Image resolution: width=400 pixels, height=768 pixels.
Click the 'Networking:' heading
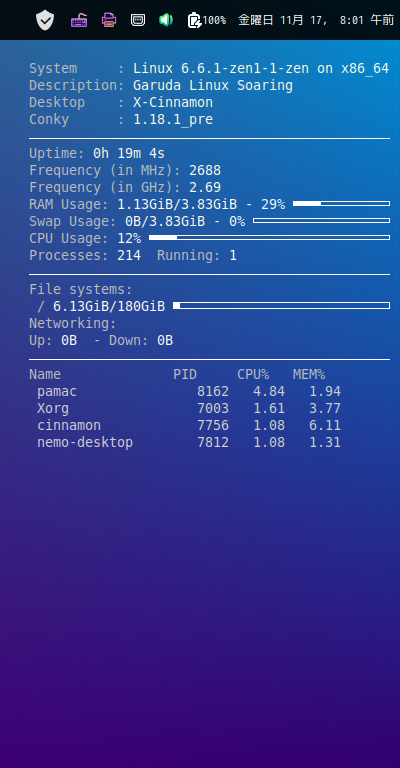[73, 324]
